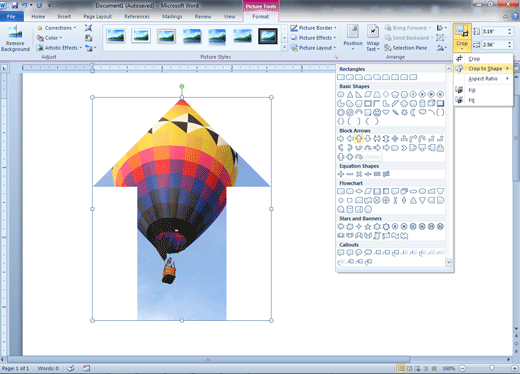520x374 pixels.
Task: Open the Picture Border dropdown
Action: (314, 28)
